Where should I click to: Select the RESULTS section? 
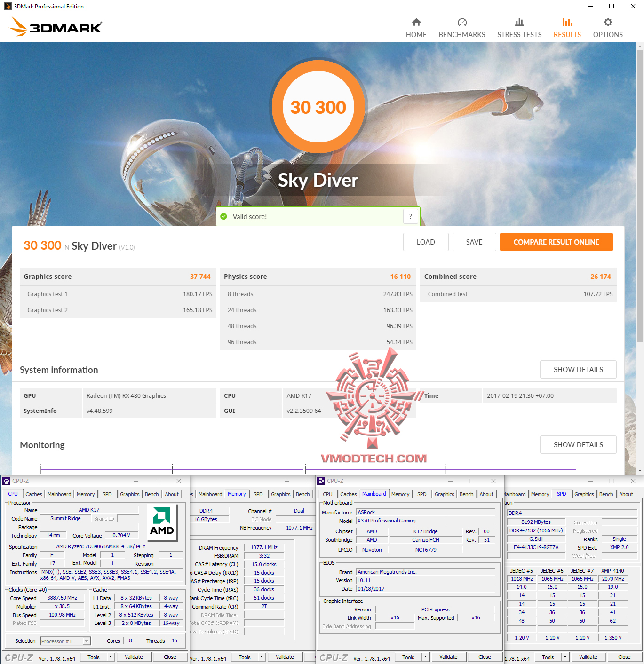(x=567, y=28)
